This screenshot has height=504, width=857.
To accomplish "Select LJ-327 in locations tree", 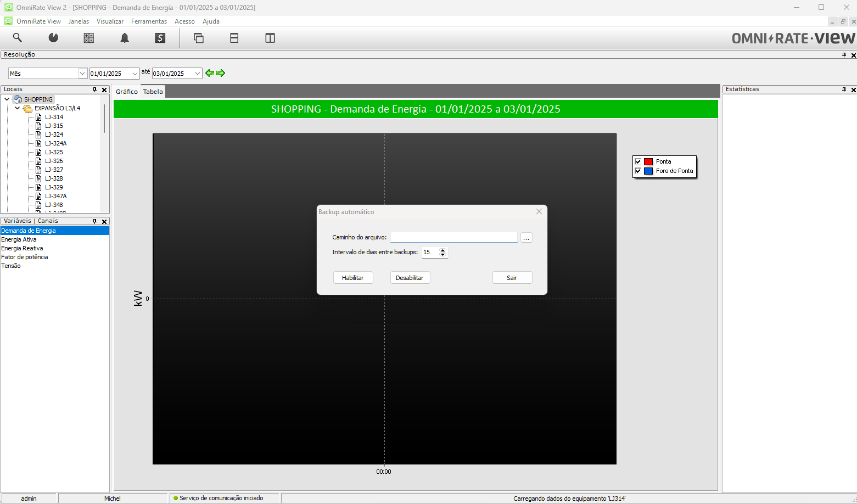I will pos(54,170).
